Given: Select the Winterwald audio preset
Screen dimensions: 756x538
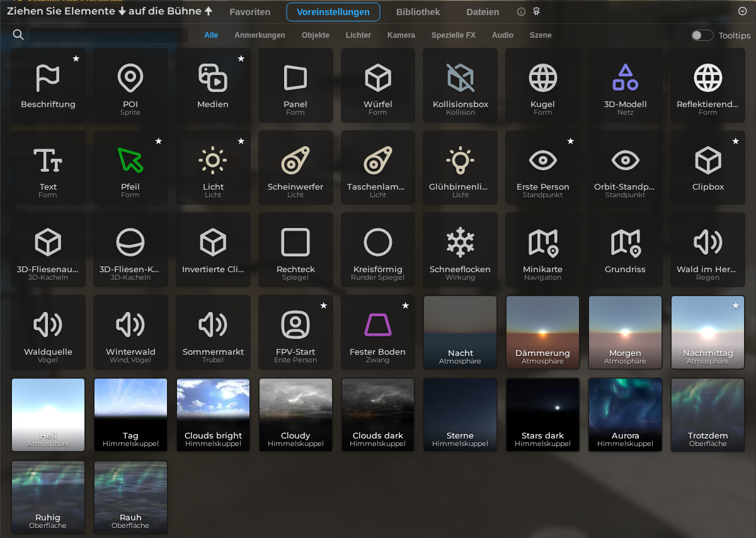Looking at the screenshot, I should (x=130, y=333).
